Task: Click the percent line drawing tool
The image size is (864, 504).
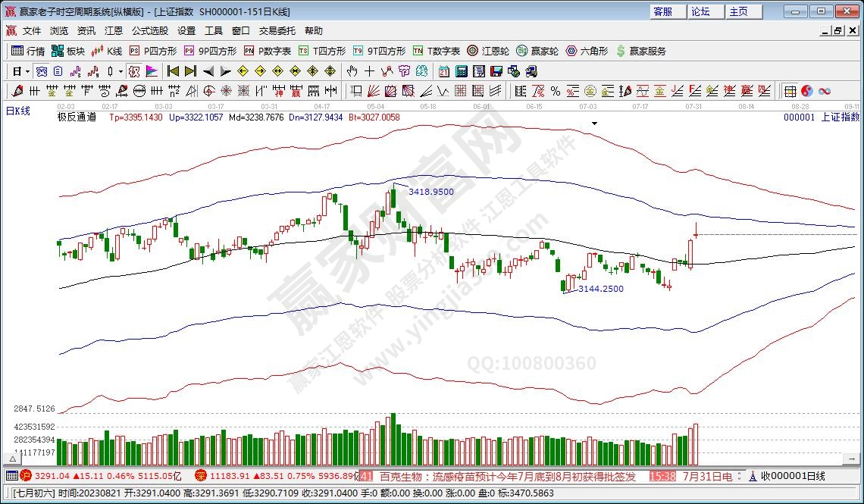Action: (x=556, y=91)
